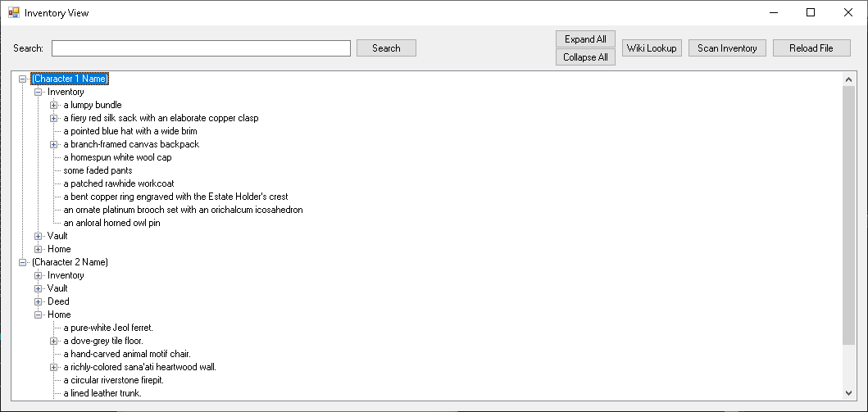Start Scan Inventory

727,48
